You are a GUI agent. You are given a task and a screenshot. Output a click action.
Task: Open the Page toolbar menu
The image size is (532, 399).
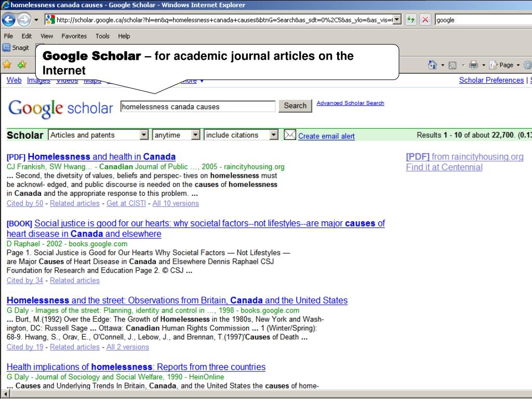504,65
